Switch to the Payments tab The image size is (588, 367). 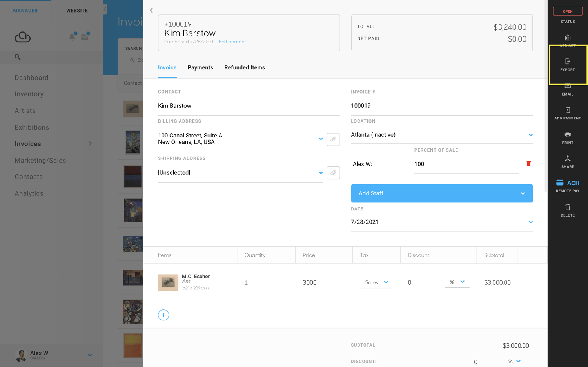[x=200, y=67]
